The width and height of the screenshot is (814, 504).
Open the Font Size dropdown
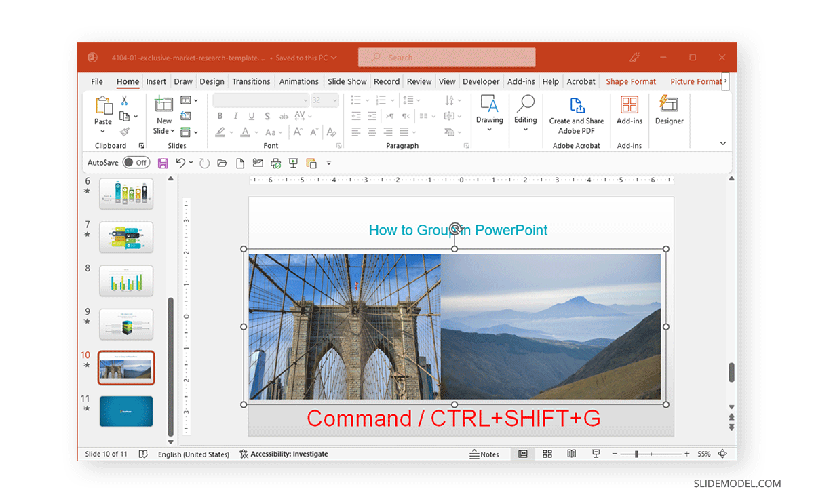[334, 100]
